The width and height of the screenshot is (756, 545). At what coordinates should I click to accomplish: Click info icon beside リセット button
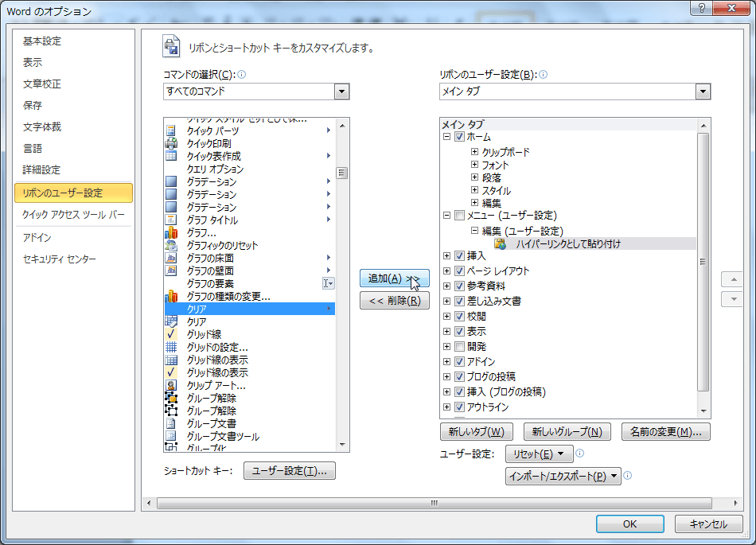pos(580,453)
